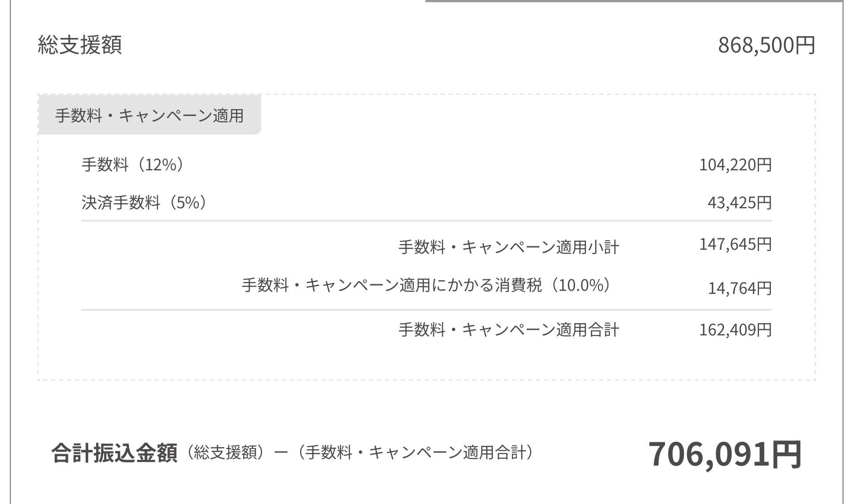Select the large 706,091円 transfer amount

click(725, 455)
